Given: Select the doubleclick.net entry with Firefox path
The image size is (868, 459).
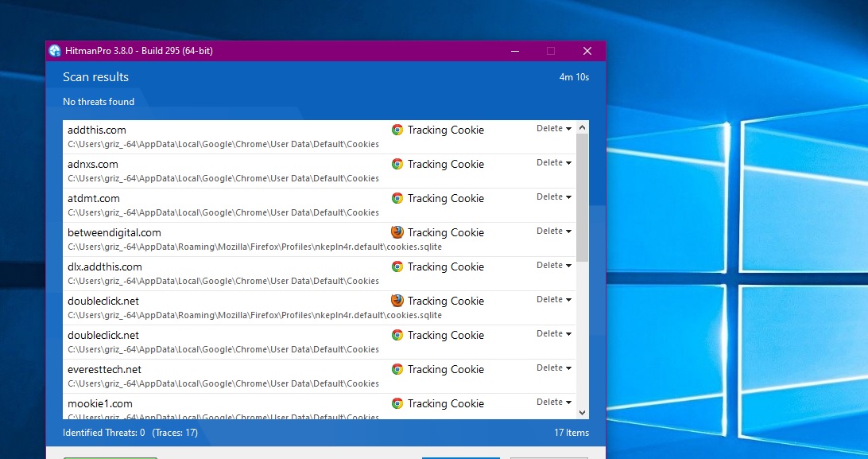Looking at the screenshot, I should (x=103, y=301).
